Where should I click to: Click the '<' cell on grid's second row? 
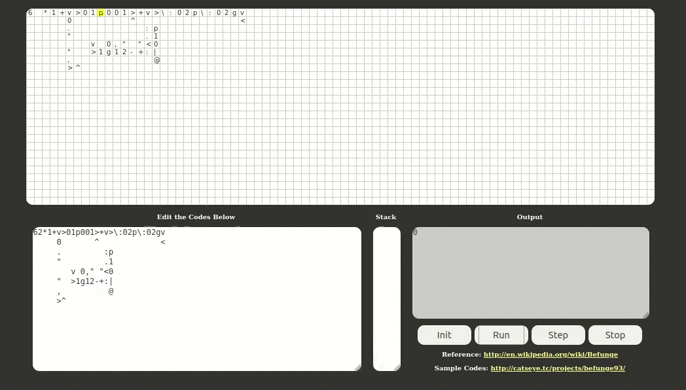243,21
